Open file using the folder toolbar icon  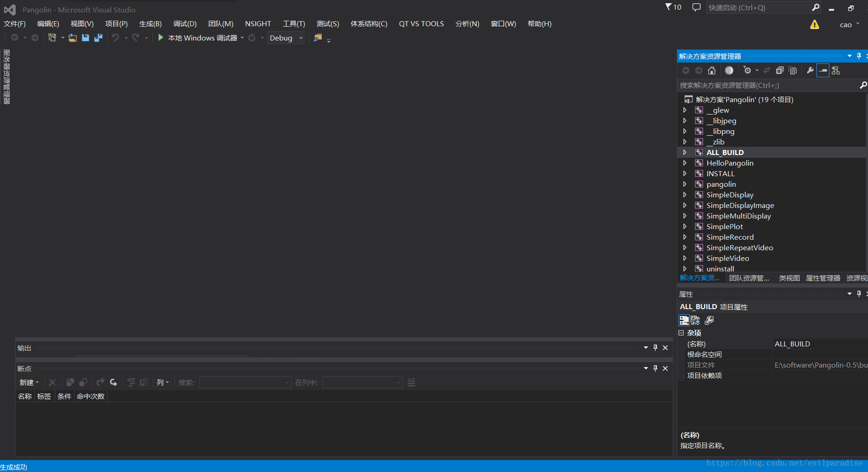pyautogui.click(x=73, y=38)
